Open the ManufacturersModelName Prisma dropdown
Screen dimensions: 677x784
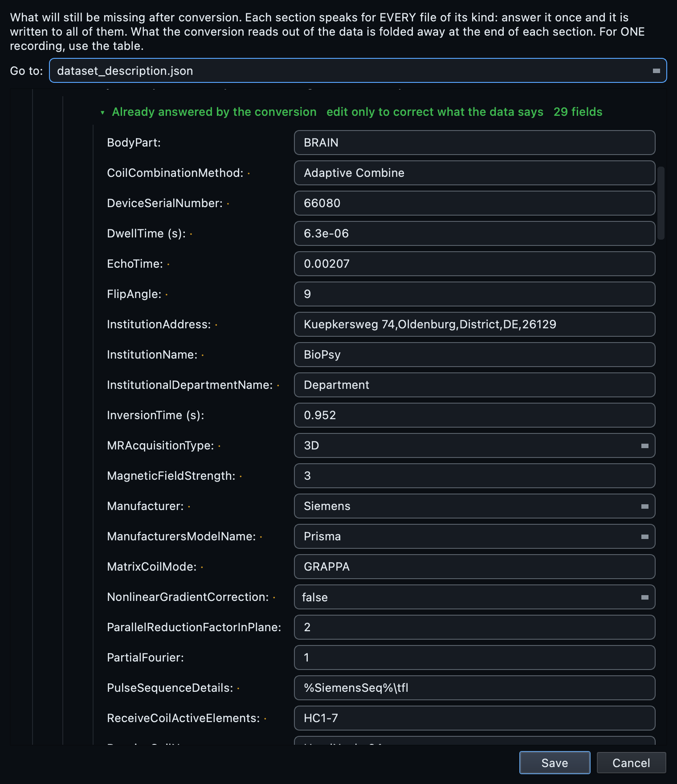point(474,536)
